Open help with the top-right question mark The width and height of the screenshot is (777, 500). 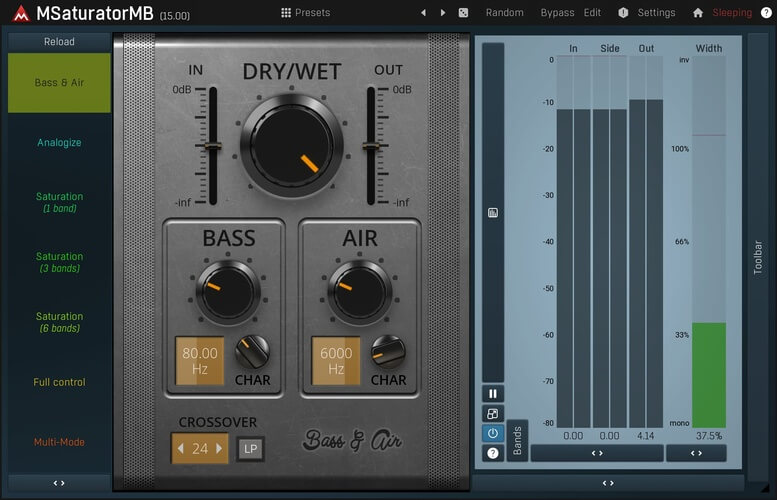tap(766, 13)
